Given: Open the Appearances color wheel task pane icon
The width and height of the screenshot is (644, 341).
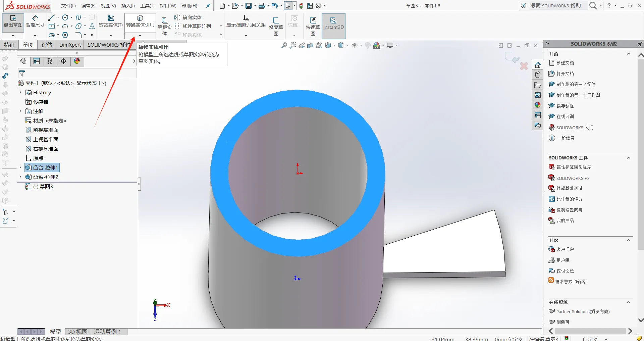Looking at the screenshot, I should (x=538, y=105).
